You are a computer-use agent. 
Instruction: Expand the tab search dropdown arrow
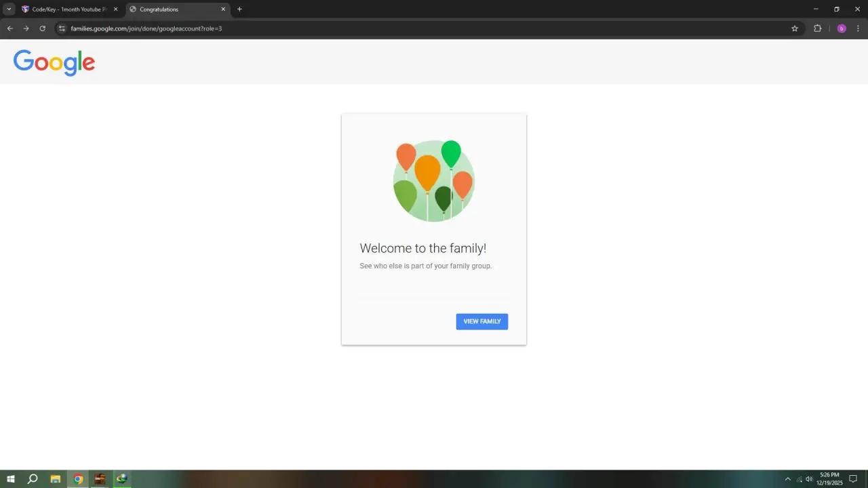click(x=9, y=9)
